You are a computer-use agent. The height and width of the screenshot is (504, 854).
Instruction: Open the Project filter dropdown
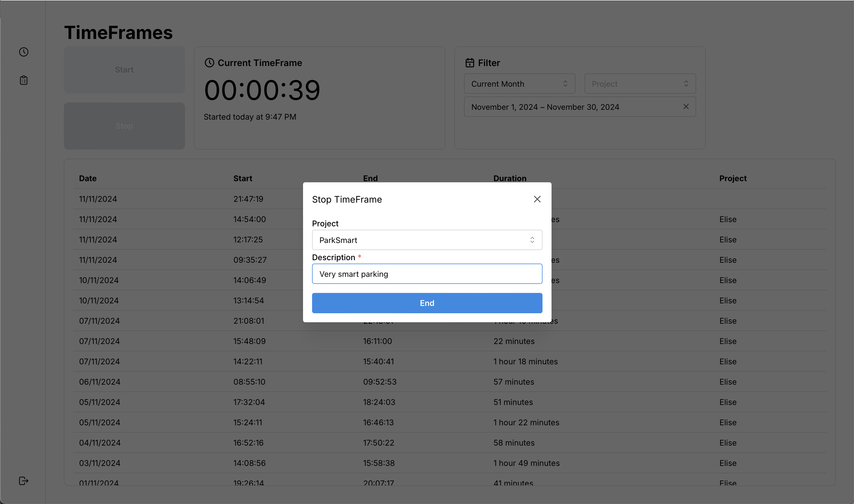[640, 84]
